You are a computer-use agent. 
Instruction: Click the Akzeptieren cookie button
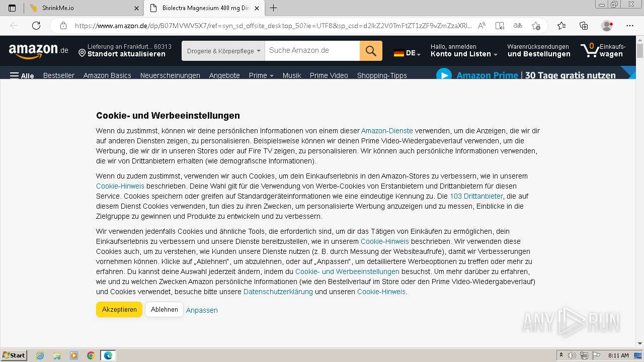(119, 310)
